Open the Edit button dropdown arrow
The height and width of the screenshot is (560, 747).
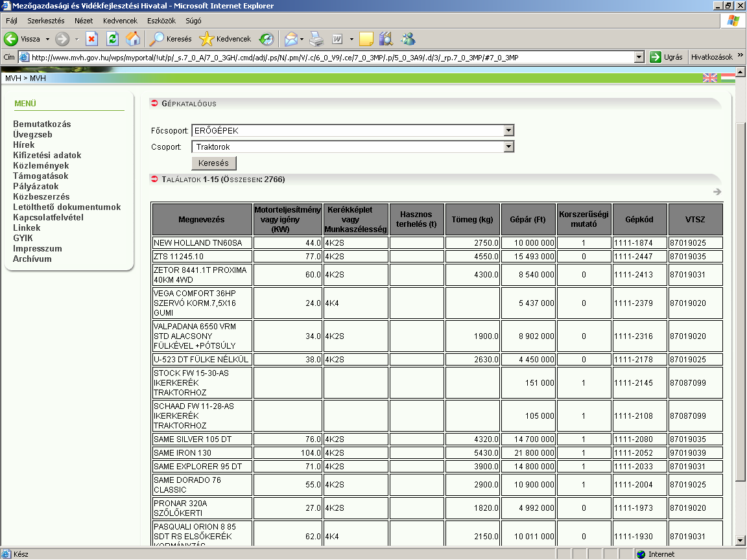[351, 39]
